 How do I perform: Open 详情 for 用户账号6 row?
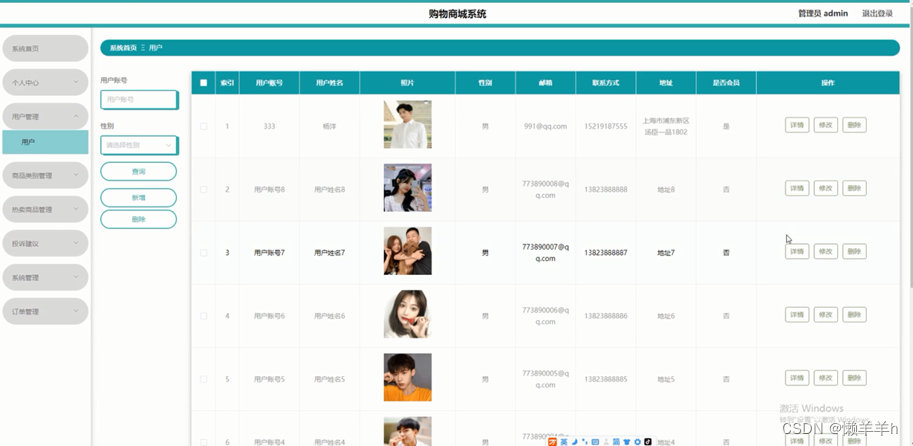pyautogui.click(x=797, y=314)
